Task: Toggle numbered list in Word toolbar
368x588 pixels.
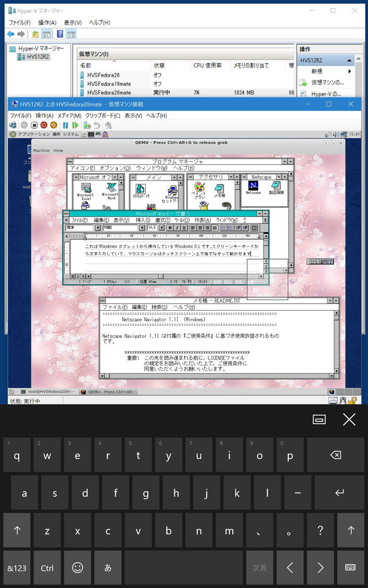Action: [224, 228]
